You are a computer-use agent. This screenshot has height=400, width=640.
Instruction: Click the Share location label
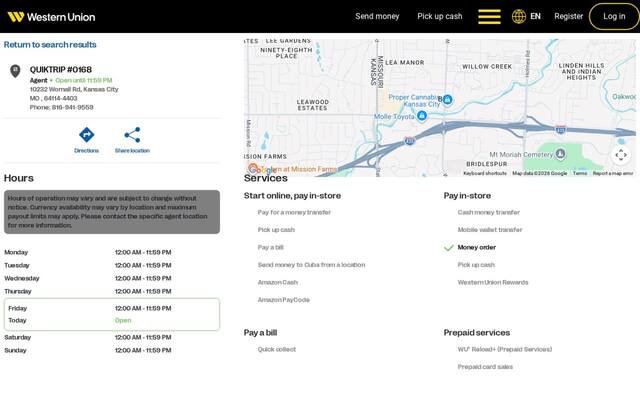point(132,151)
